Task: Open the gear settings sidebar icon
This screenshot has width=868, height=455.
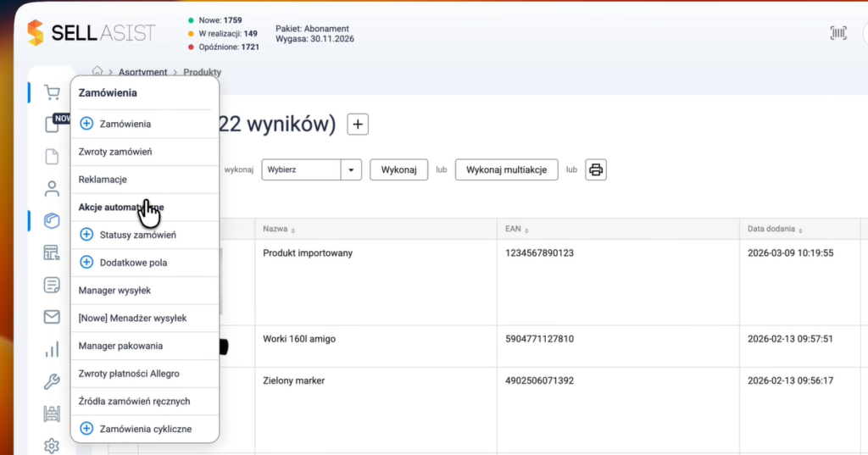Action: (x=52, y=446)
